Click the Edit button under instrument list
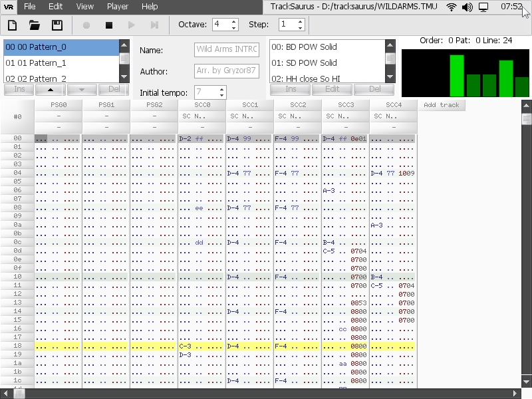 [x=331, y=89]
